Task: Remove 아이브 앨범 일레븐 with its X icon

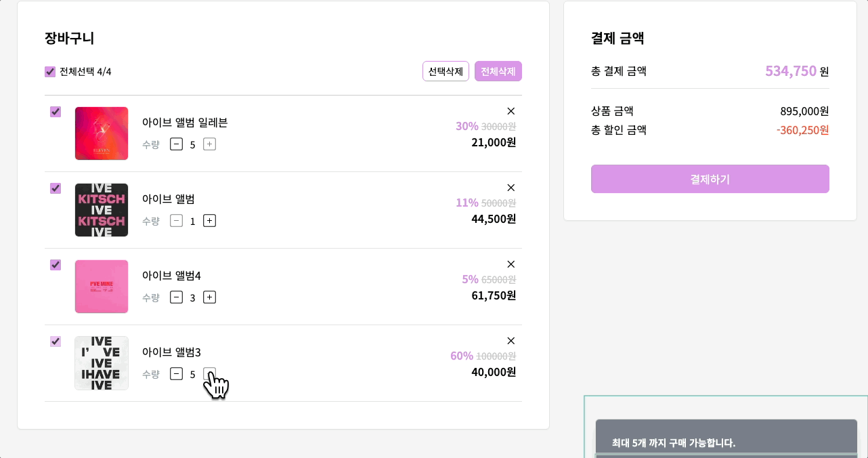Action: (x=511, y=111)
